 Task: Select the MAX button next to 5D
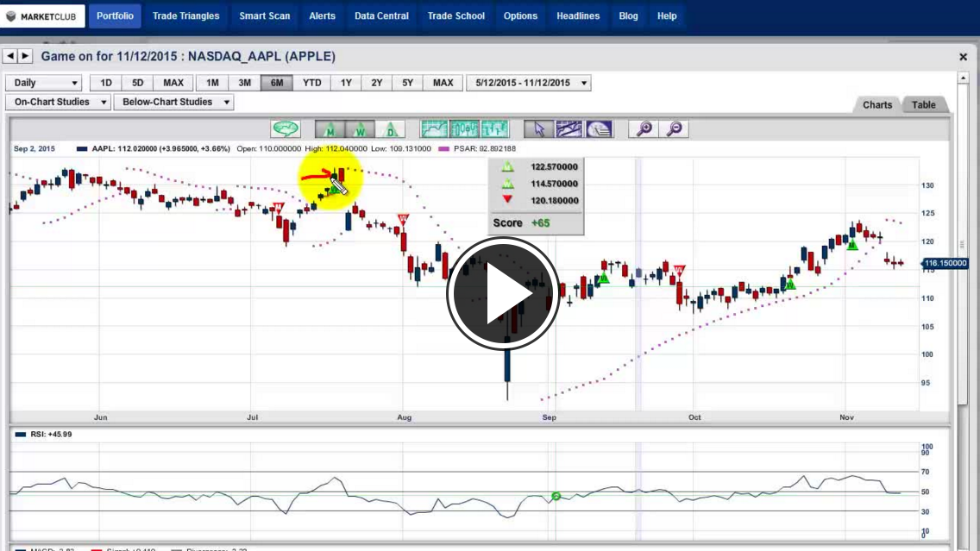173,83
